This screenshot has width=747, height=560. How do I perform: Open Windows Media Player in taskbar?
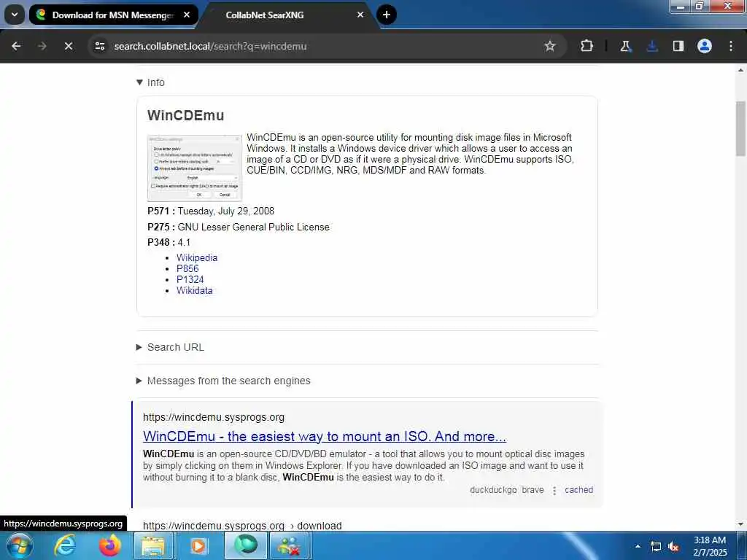point(198,545)
